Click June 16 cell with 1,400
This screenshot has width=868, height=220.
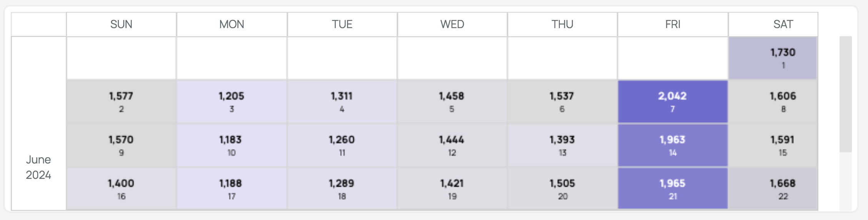(x=121, y=189)
